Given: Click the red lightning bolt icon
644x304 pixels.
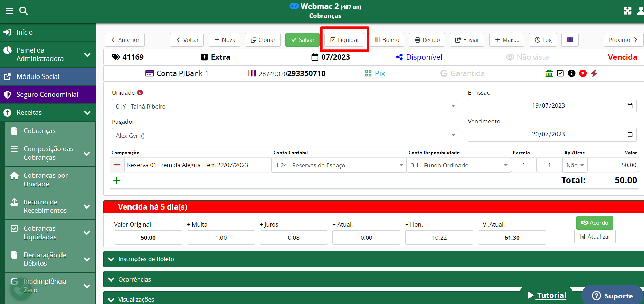Looking at the screenshot, I should (594, 73).
